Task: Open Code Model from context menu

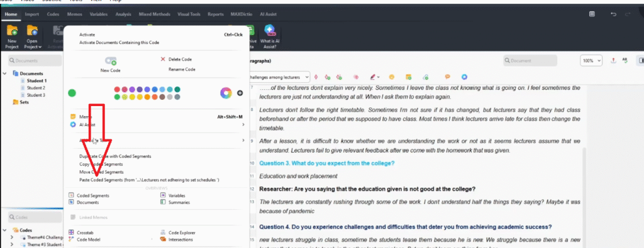Action: pos(89,239)
